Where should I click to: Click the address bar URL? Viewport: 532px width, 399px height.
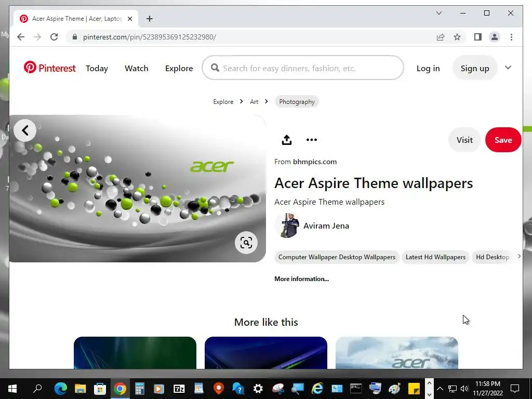coord(149,37)
